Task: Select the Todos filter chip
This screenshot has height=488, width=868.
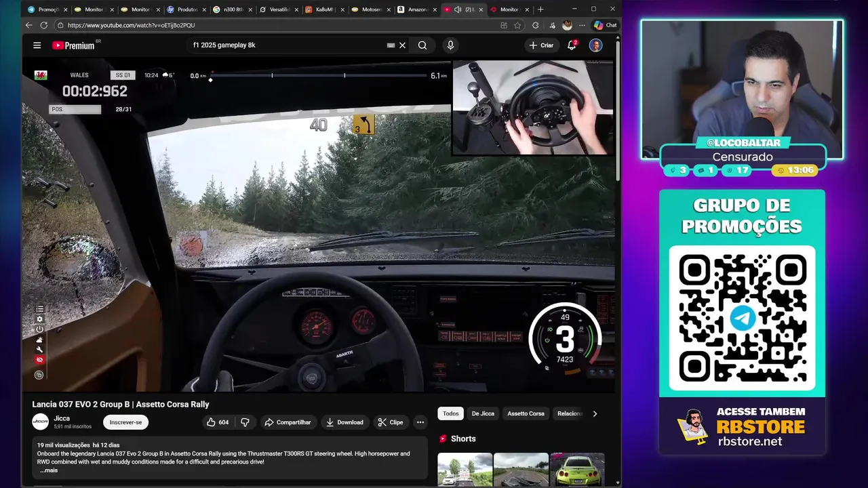Action: point(451,413)
